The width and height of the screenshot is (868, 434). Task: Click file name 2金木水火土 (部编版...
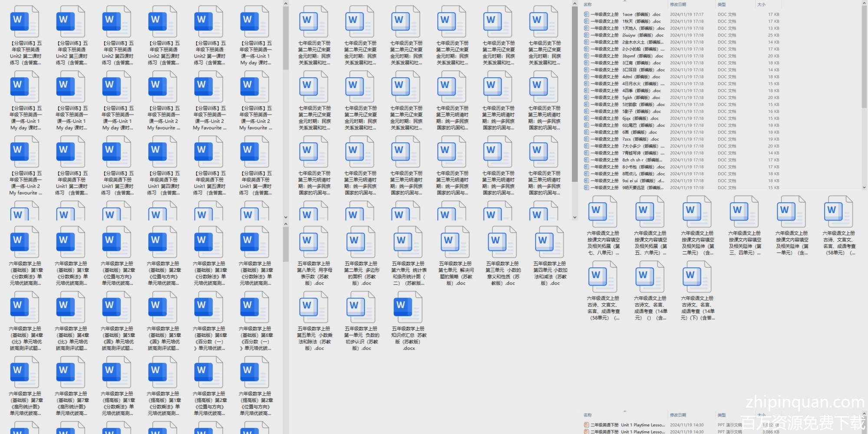[x=627, y=42]
